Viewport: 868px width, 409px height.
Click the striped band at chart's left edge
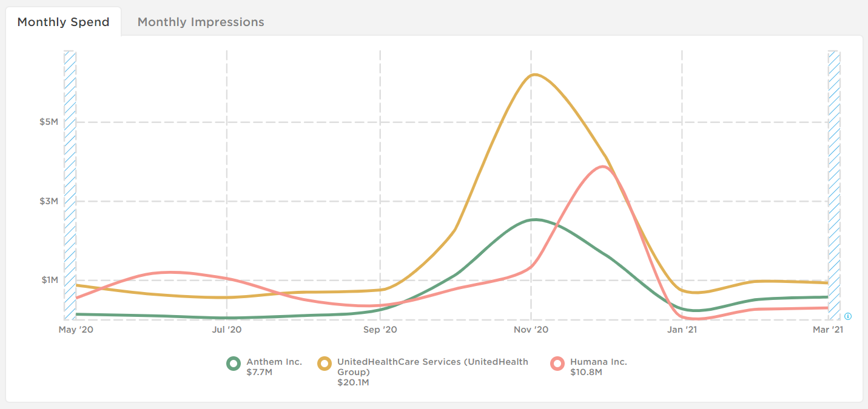pyautogui.click(x=70, y=185)
